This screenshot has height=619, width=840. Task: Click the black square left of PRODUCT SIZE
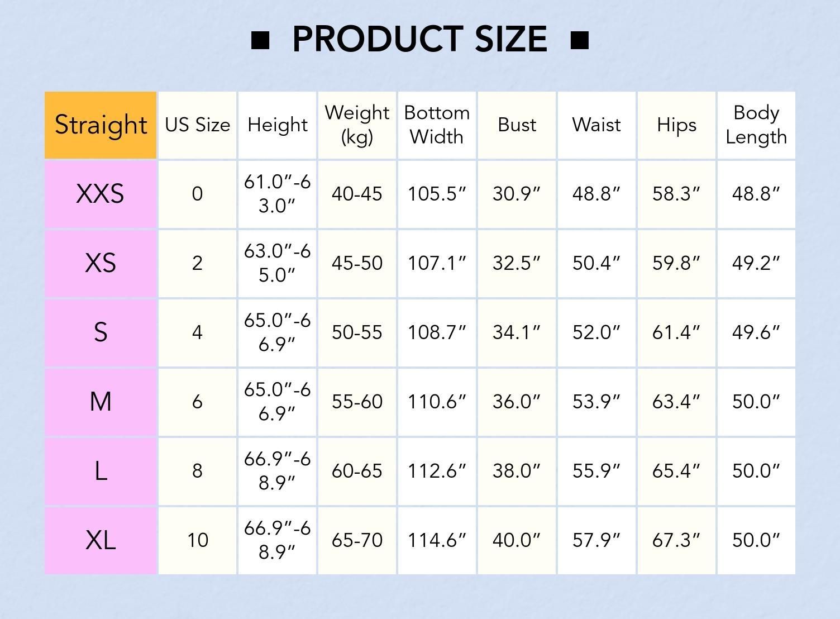(260, 40)
